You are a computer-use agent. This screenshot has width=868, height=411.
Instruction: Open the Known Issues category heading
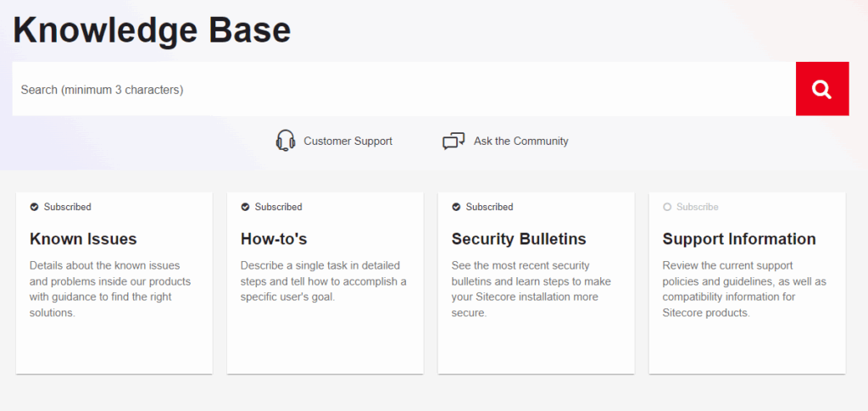pyautogui.click(x=83, y=239)
